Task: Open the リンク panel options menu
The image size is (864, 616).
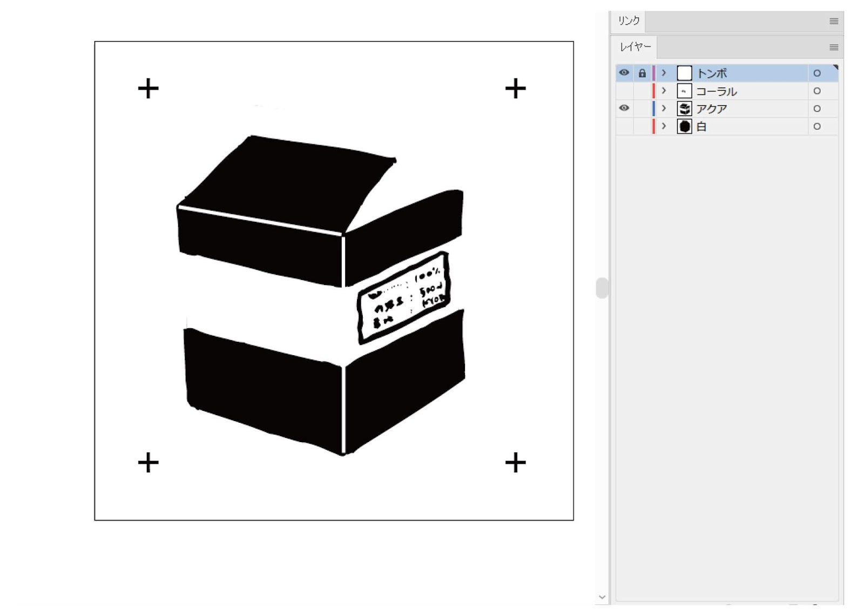Action: pos(834,22)
